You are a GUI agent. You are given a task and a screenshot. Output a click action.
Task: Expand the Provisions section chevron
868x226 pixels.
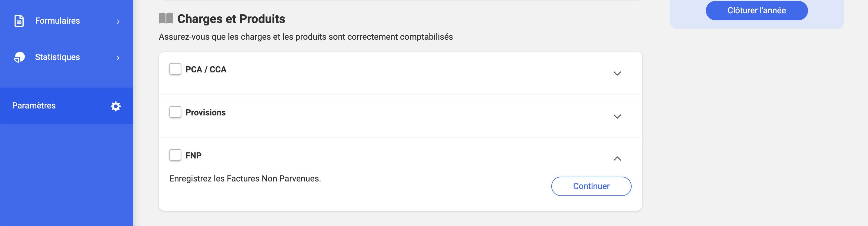tap(617, 117)
